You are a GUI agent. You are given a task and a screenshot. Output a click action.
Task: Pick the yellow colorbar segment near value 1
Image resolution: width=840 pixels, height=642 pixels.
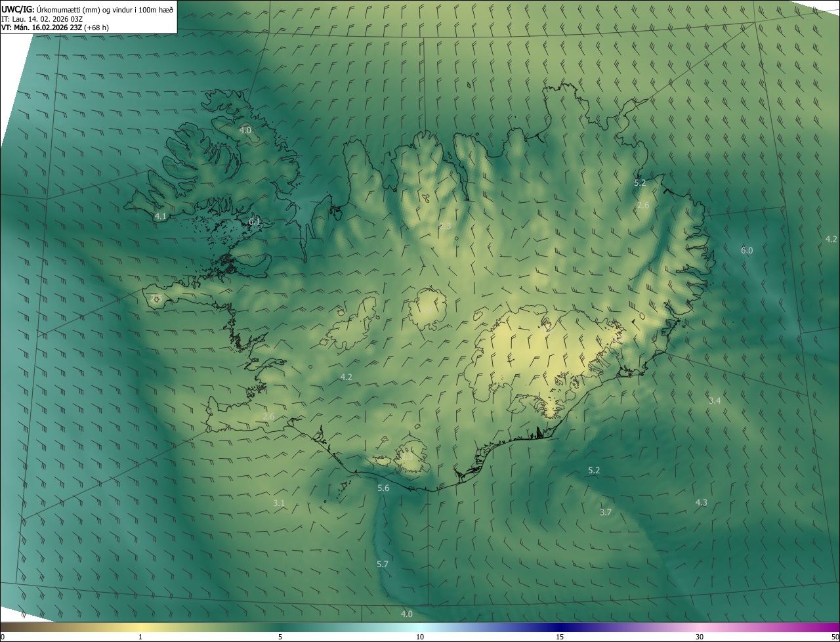[x=140, y=627]
